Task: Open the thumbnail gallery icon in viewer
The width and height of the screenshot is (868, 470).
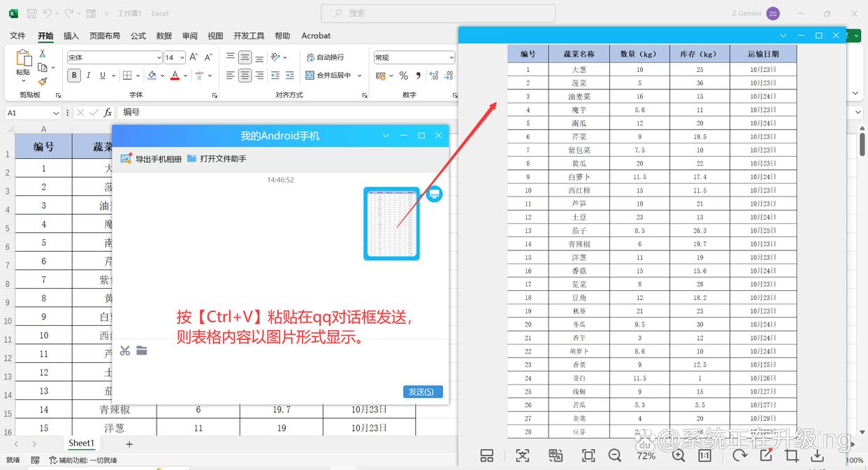Action: (487, 455)
